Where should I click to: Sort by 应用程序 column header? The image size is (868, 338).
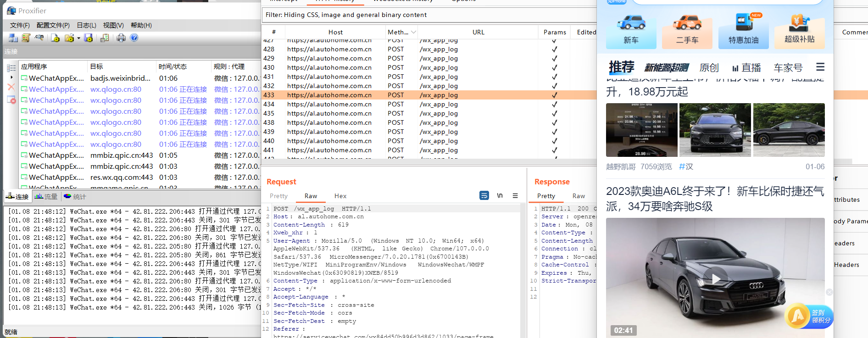[53, 66]
